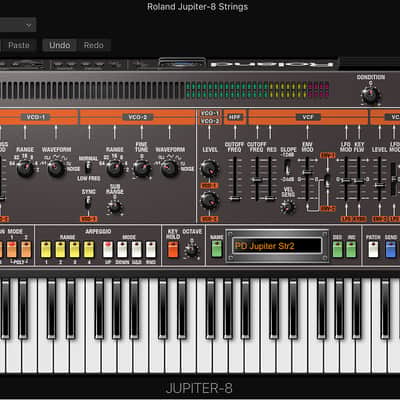Click the VCF Res slider
Screen dimensions: 400x400
point(270,179)
